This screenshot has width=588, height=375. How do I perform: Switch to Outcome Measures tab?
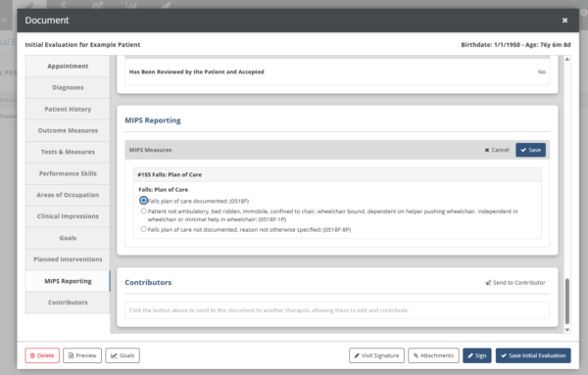point(68,130)
